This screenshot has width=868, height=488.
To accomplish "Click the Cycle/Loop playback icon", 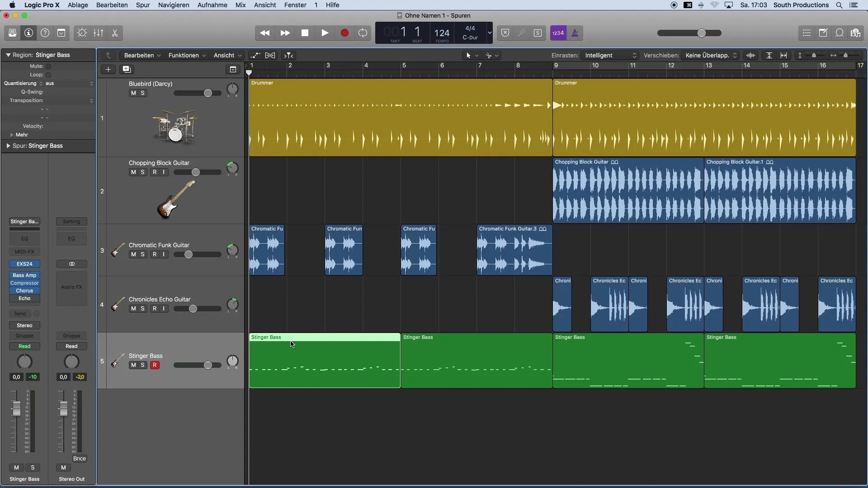I will click(x=363, y=33).
